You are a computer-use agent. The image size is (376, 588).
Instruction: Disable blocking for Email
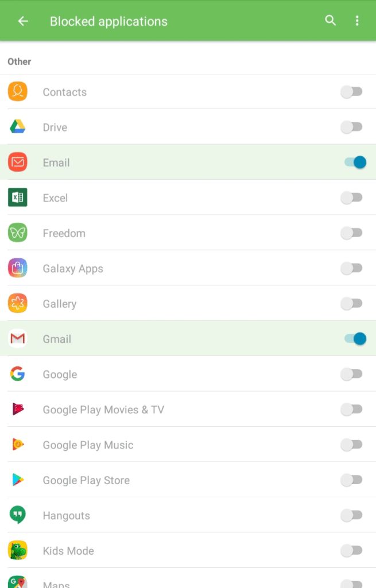pos(352,162)
